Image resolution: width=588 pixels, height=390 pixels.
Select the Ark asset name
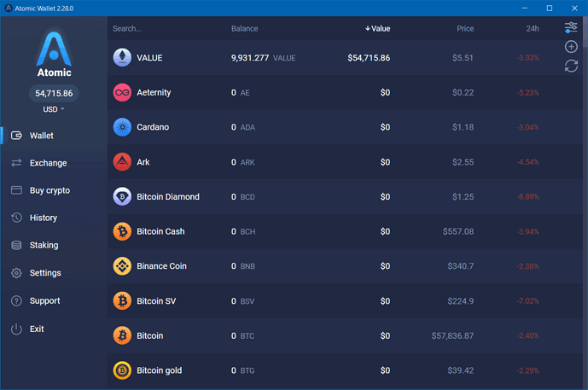click(143, 162)
